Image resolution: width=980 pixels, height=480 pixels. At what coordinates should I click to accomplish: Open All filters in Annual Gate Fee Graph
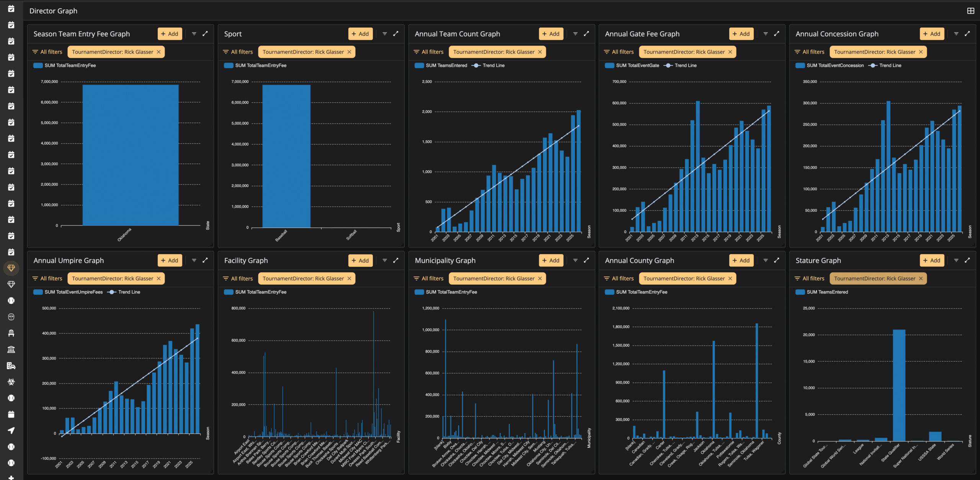pyautogui.click(x=619, y=52)
